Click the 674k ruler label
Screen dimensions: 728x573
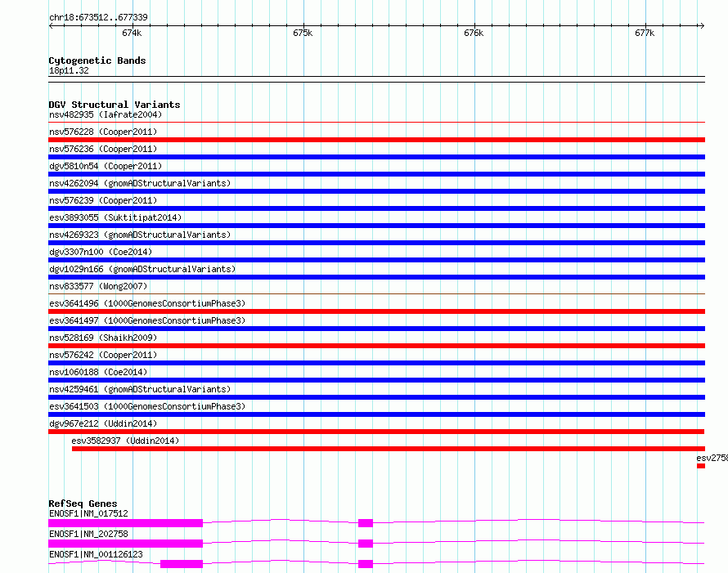tap(132, 33)
